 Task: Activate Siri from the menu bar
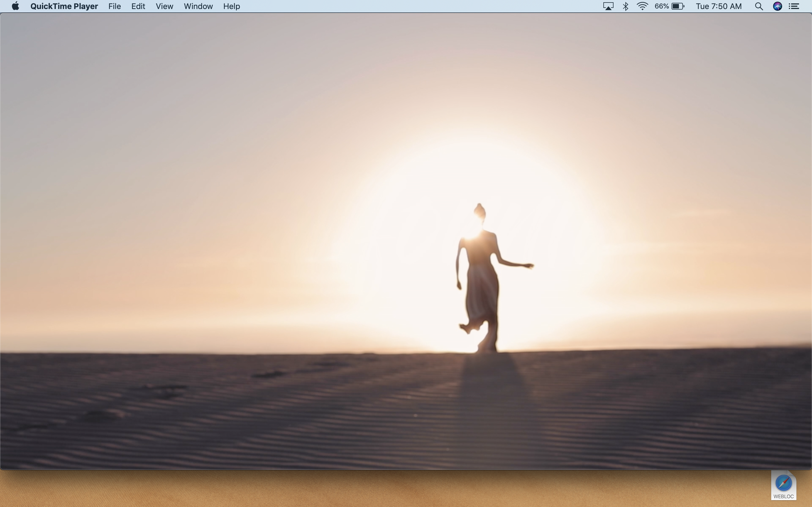pyautogui.click(x=777, y=6)
